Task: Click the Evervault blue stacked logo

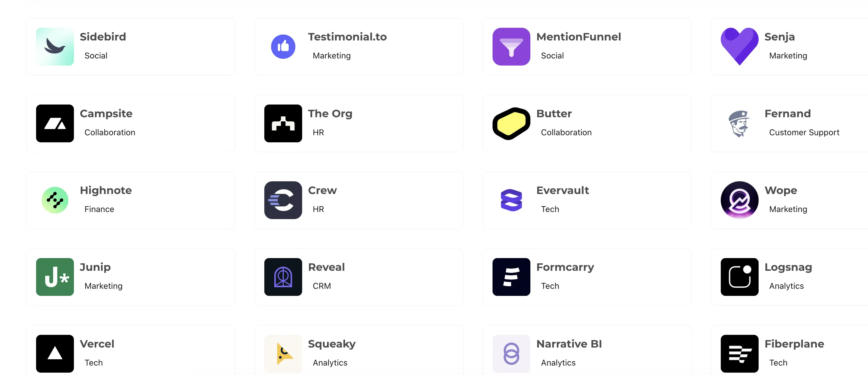Action: click(511, 200)
